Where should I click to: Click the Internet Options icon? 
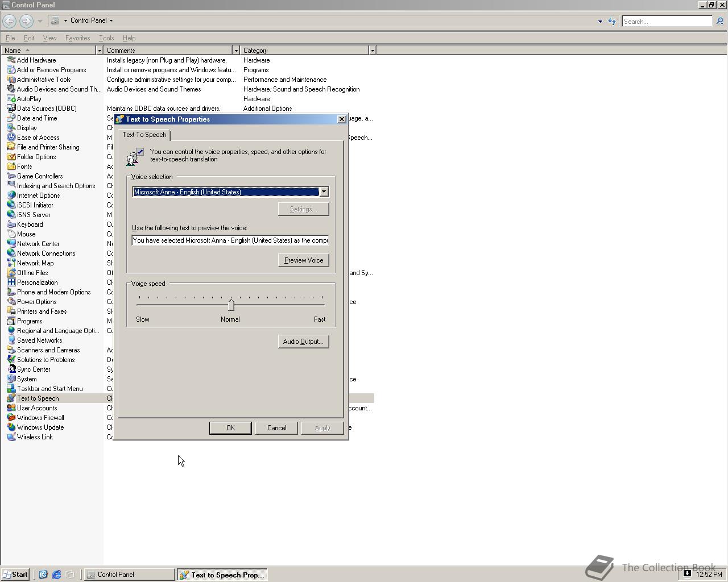(11, 196)
